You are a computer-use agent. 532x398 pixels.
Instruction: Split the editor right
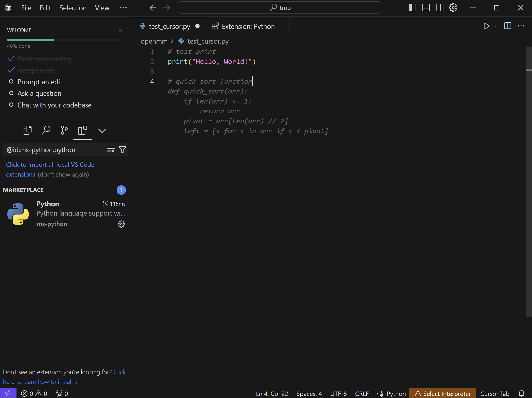(507, 26)
